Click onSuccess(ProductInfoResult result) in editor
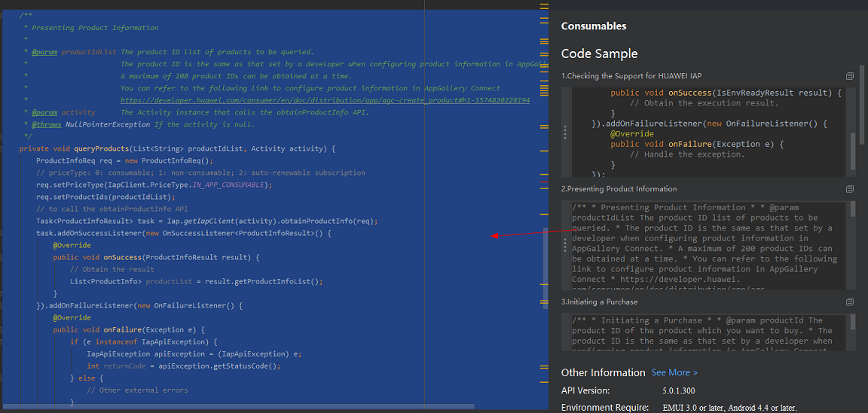868x413 pixels. click(178, 258)
